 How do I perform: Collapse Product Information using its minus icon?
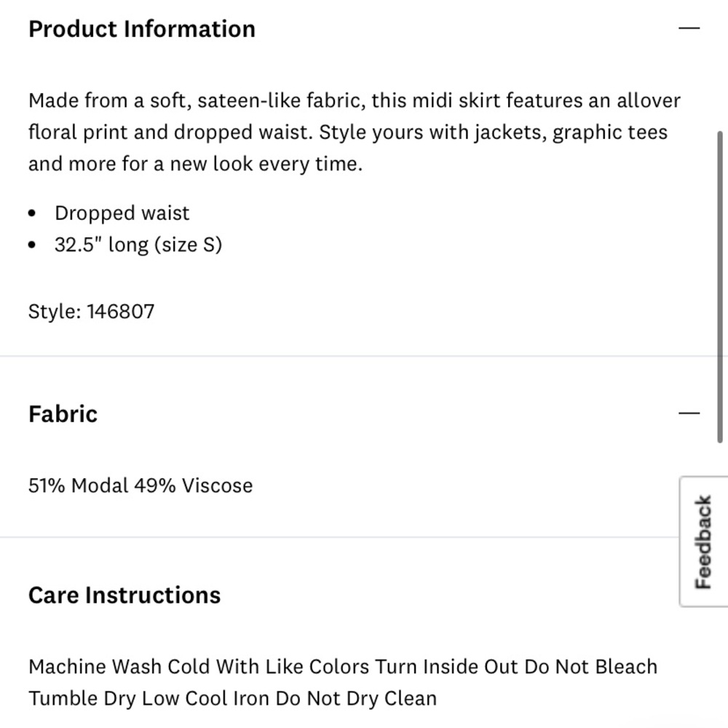coord(689,28)
